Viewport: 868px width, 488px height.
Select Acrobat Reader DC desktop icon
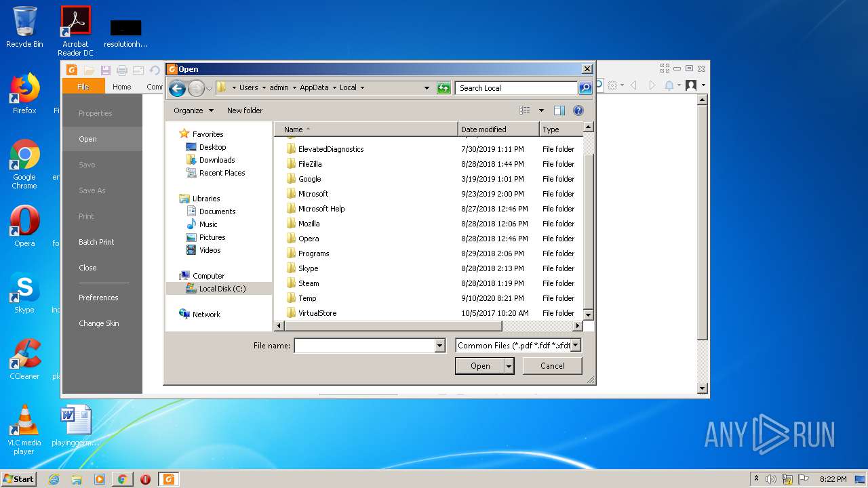click(75, 31)
